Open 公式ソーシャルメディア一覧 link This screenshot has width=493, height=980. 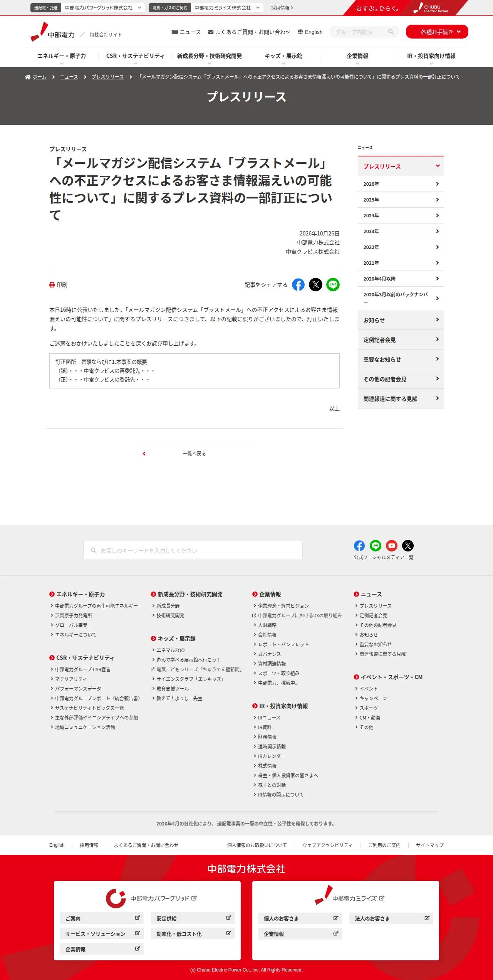[x=384, y=557]
